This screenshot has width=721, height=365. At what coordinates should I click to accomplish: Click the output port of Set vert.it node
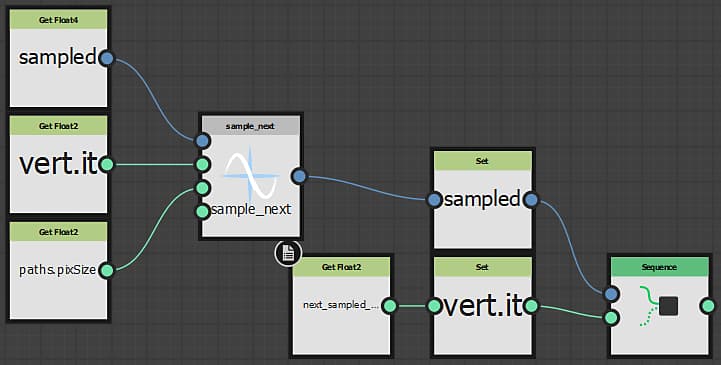(x=531, y=305)
